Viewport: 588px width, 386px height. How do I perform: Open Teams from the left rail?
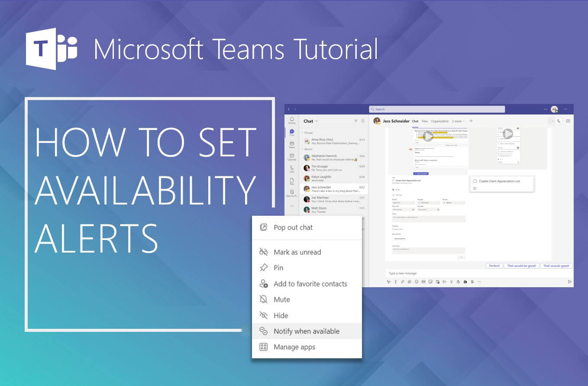pos(292,144)
